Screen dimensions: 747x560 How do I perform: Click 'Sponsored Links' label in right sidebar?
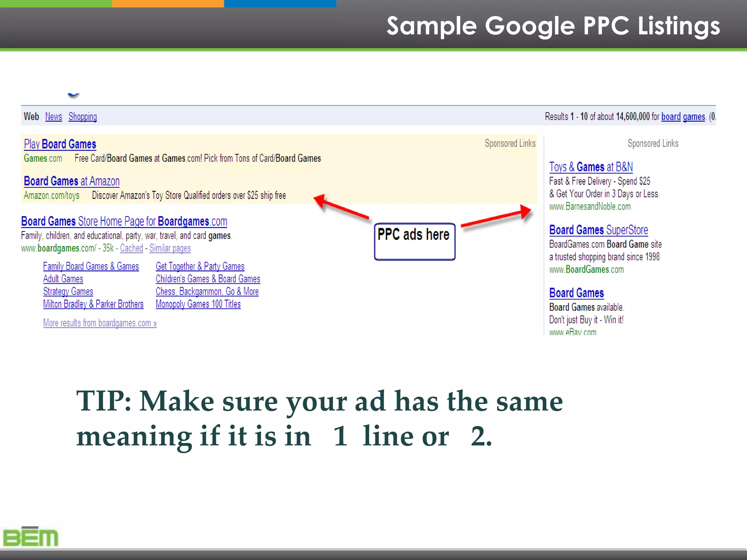[653, 144]
